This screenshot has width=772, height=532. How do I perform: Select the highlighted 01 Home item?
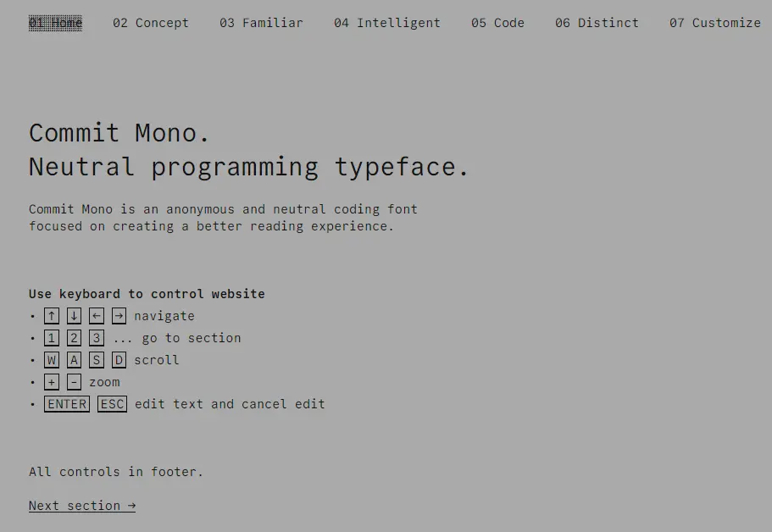55,23
